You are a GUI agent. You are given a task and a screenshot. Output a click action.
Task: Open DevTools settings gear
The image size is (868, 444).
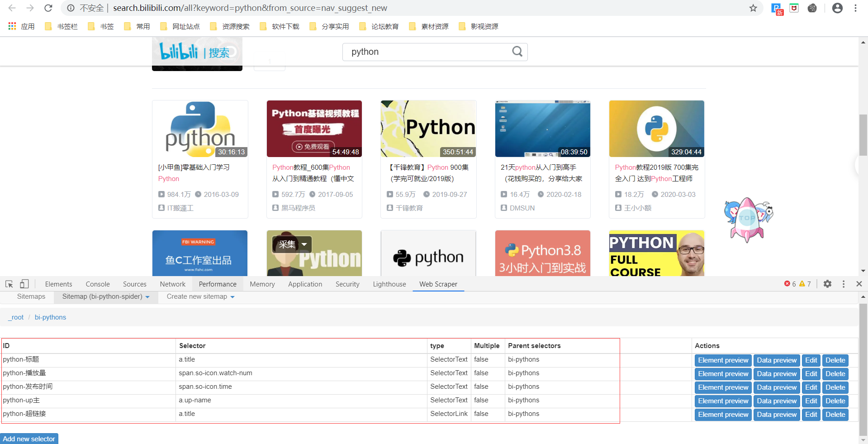[827, 284]
